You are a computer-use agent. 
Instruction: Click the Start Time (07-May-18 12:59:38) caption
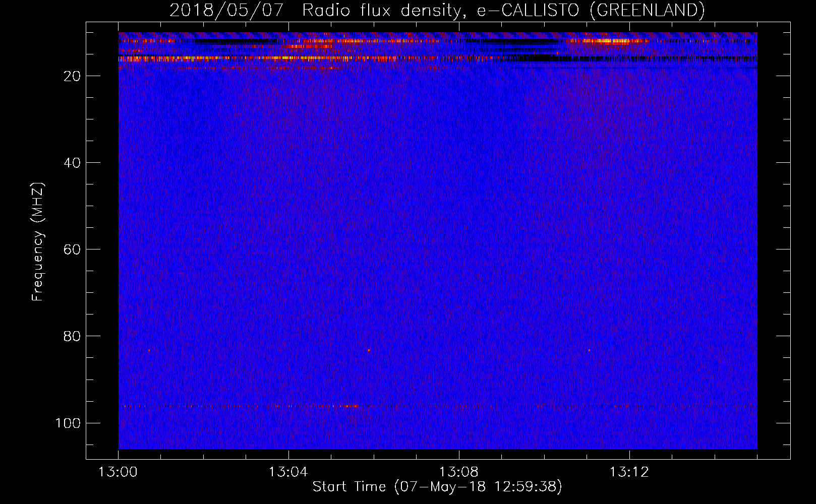coord(437,487)
